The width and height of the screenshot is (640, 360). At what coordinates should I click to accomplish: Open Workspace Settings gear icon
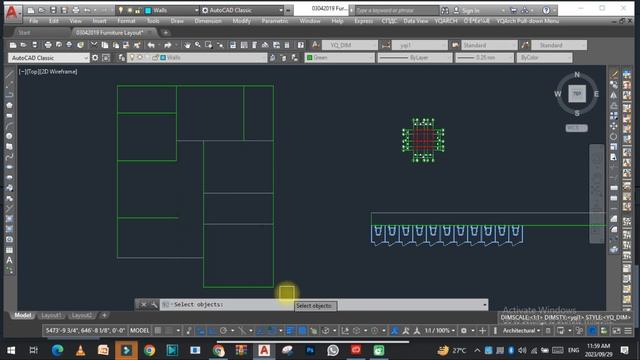(95, 58)
